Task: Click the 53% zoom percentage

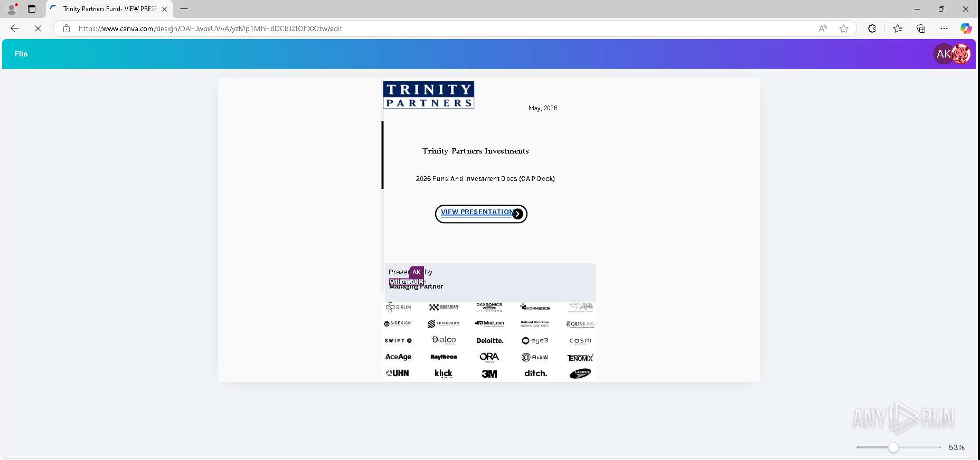Action: (956, 447)
